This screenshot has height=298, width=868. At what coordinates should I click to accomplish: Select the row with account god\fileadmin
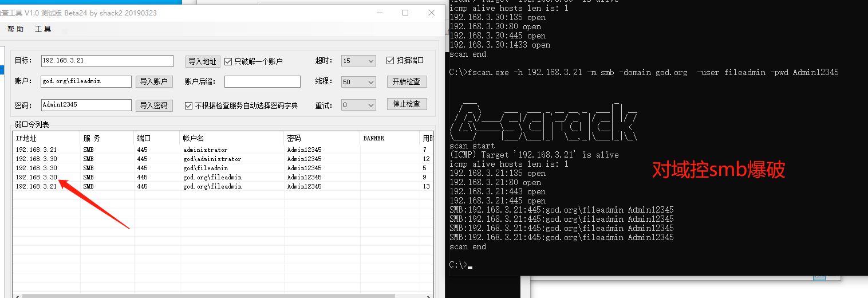[x=224, y=168]
